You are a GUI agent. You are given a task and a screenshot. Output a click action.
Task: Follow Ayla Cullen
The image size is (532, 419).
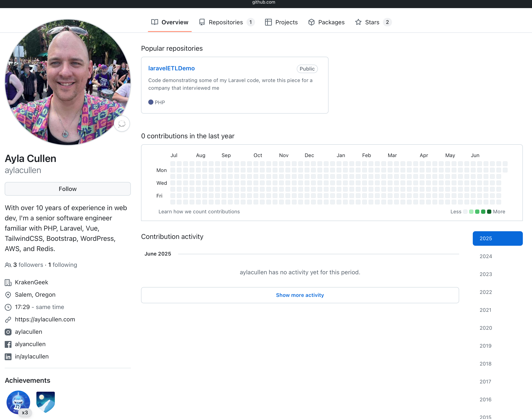coord(68,189)
